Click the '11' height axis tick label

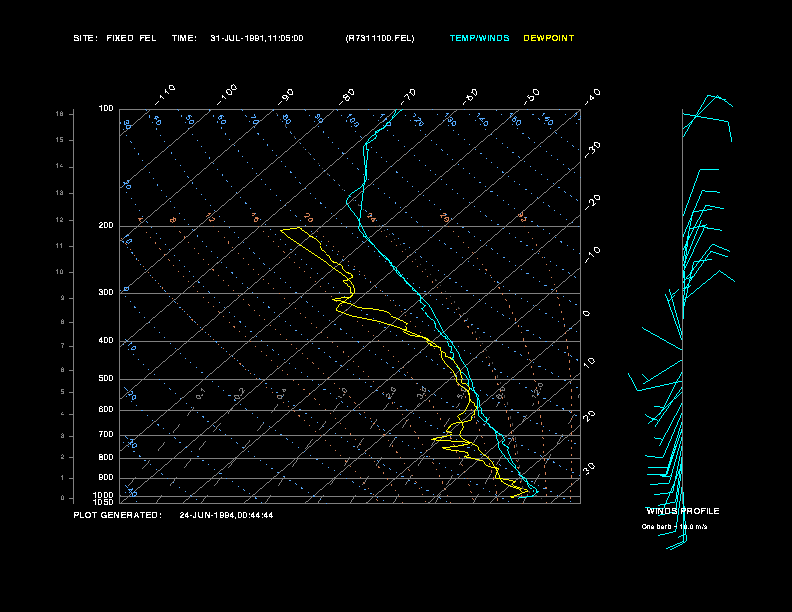click(x=60, y=246)
